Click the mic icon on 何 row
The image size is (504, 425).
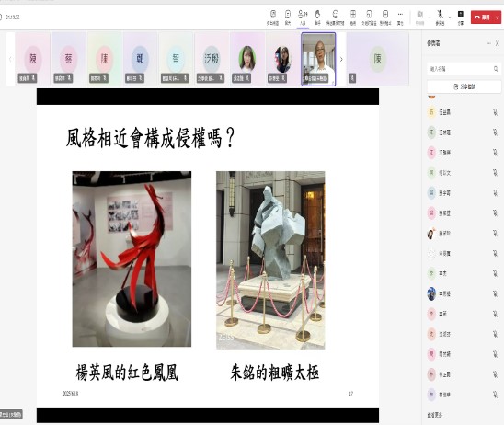[x=495, y=173]
